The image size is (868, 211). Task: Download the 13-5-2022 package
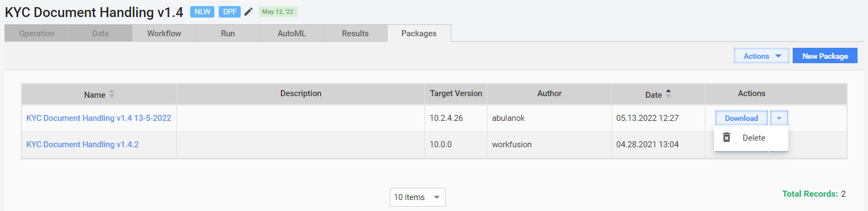[x=741, y=118]
